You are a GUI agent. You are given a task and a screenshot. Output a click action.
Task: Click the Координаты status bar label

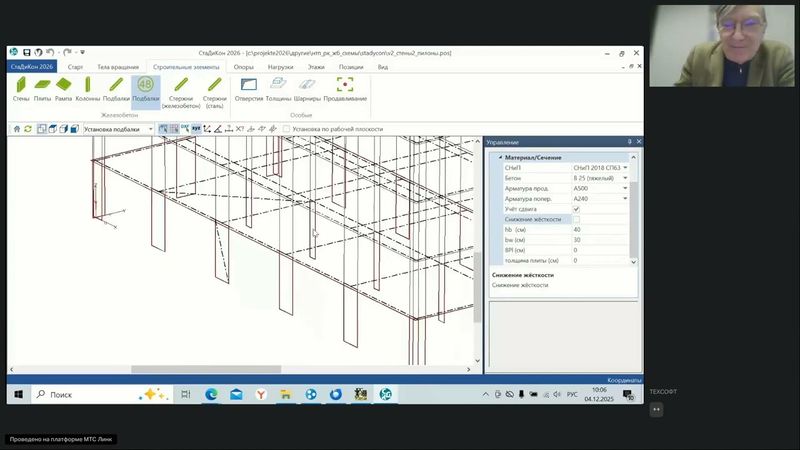(623, 380)
